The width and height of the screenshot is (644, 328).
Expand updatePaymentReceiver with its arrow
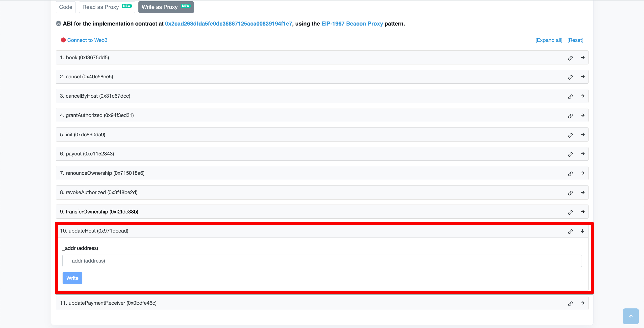tap(583, 303)
